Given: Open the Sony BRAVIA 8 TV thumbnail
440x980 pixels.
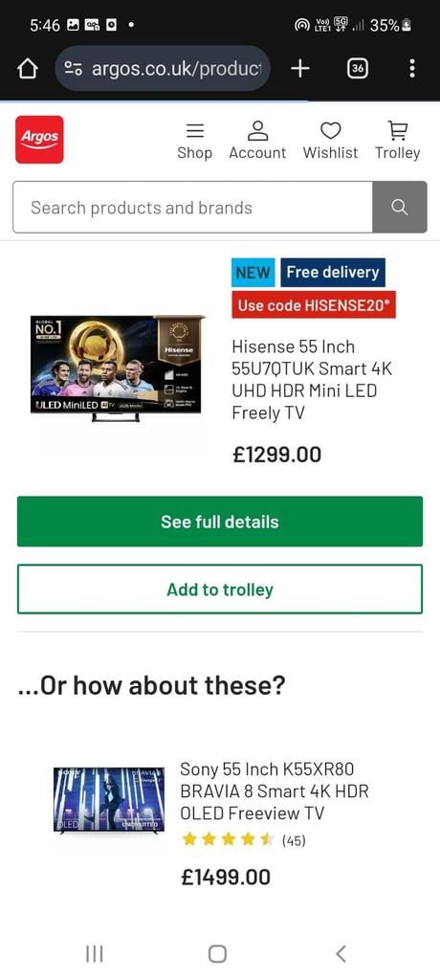Looking at the screenshot, I should [109, 801].
